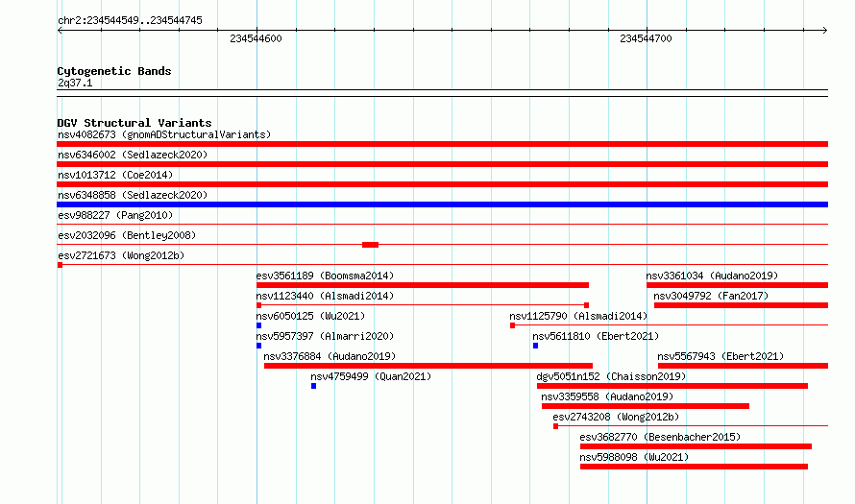Viewport: 855px width, 504px height.
Task: Click the blue marker under nsv5611810
Action: [535, 346]
